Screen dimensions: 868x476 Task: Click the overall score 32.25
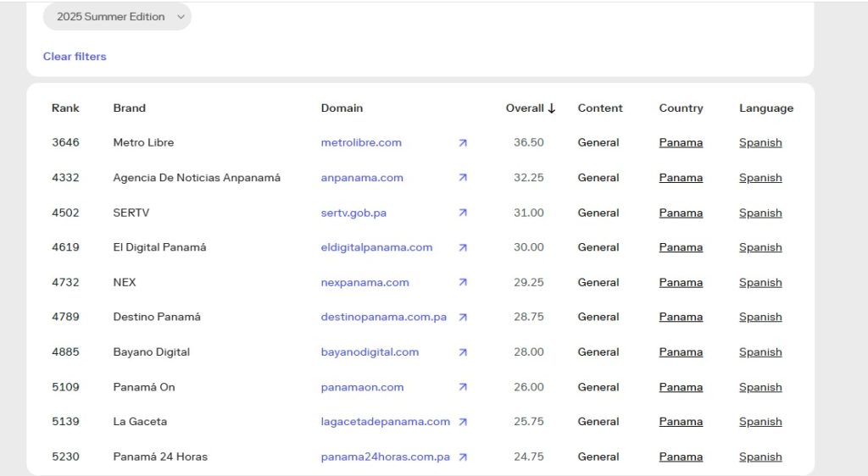(x=529, y=178)
